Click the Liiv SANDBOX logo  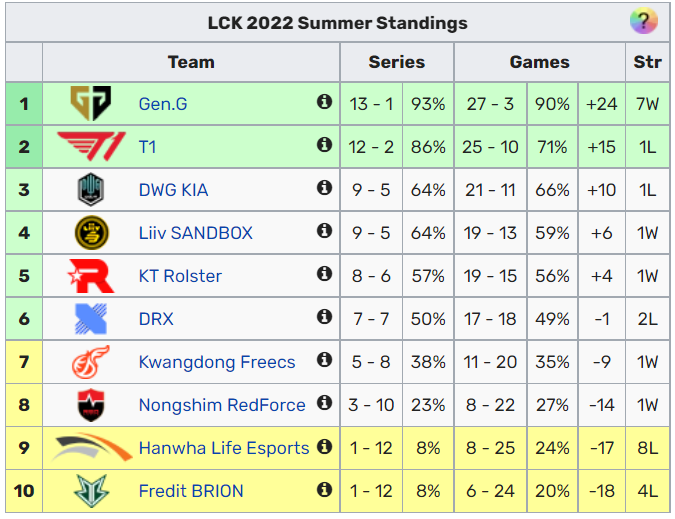click(91, 232)
